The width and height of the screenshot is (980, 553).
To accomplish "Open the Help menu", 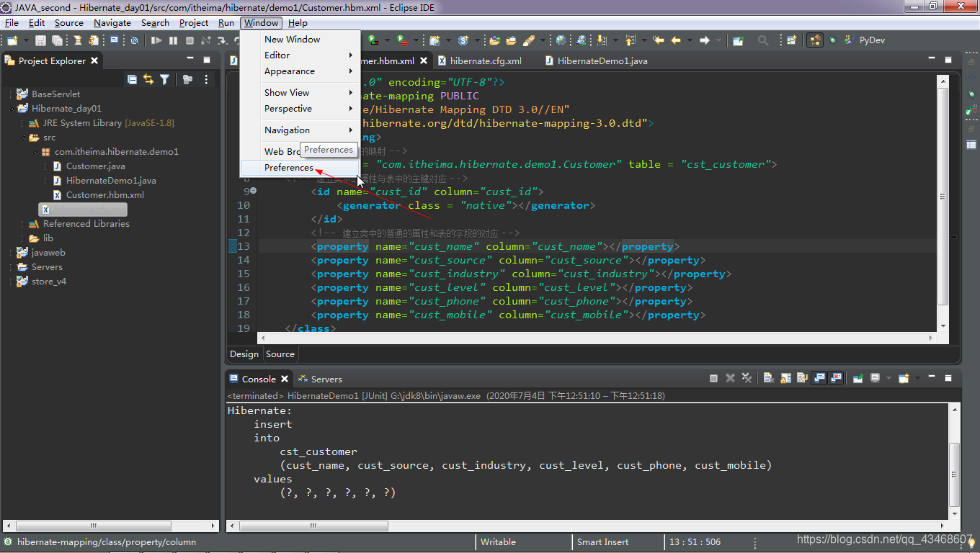I will tap(298, 23).
